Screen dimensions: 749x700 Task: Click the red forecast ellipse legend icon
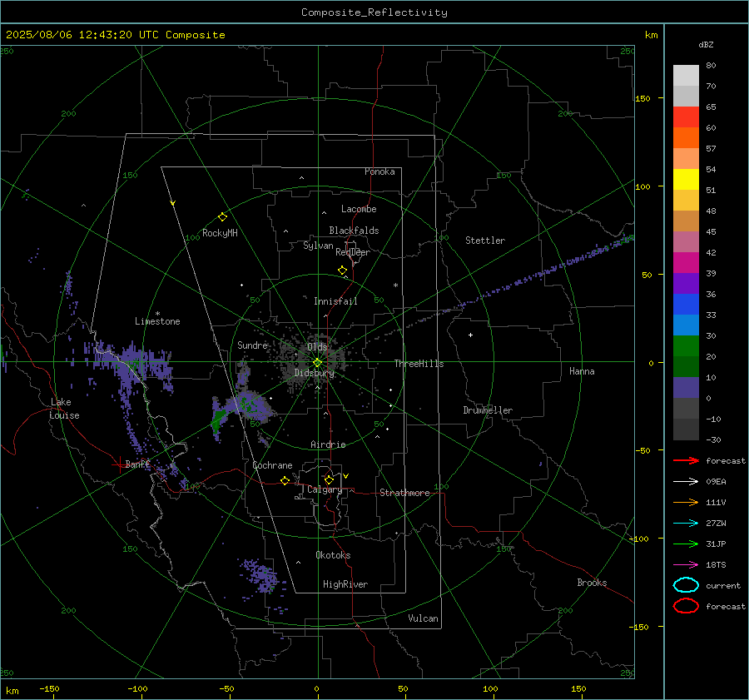coord(686,606)
